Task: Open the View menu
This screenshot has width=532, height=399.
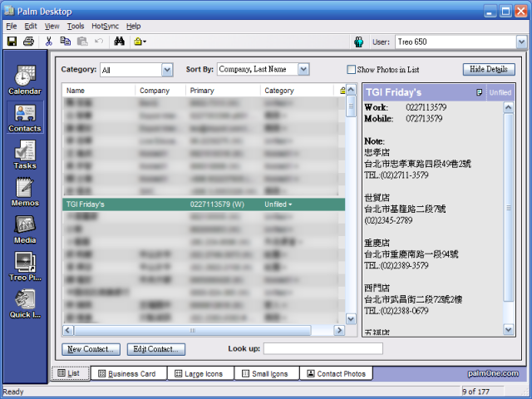Action: point(52,26)
